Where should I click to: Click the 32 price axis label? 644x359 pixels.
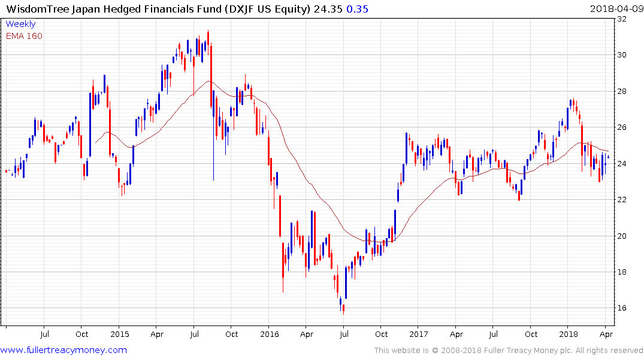coord(622,19)
